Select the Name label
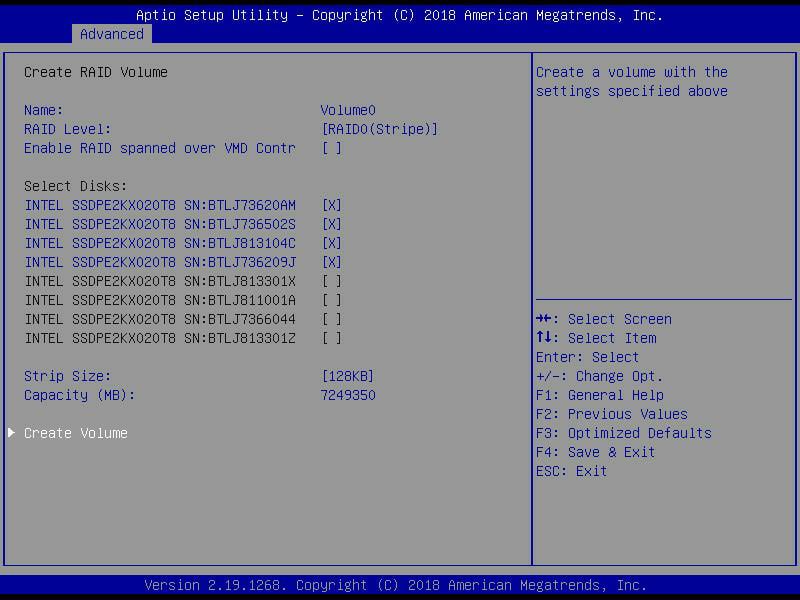Image resolution: width=800 pixels, height=600 pixels. 43,110
